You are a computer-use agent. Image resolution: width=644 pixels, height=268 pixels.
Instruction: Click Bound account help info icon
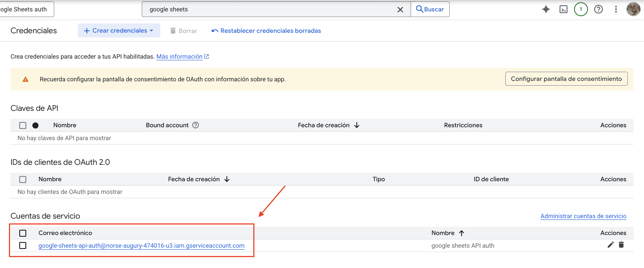click(196, 125)
